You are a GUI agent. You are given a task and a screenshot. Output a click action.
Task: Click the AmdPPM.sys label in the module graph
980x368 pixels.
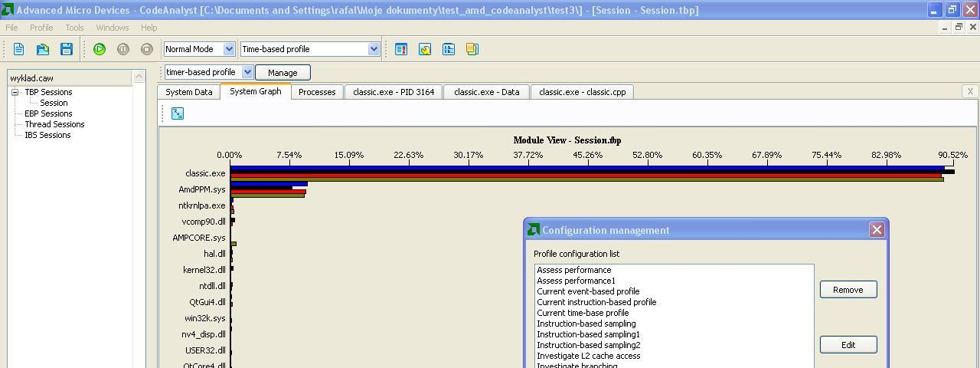point(202,189)
